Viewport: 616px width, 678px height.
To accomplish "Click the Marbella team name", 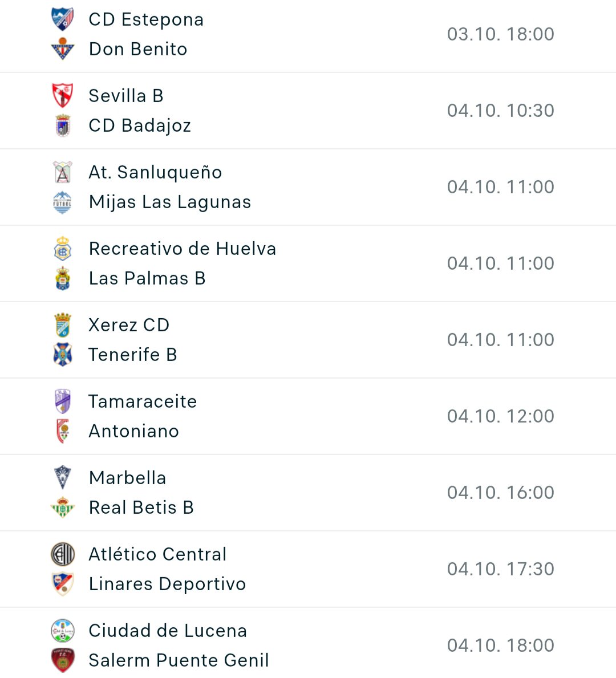I will coord(128,478).
